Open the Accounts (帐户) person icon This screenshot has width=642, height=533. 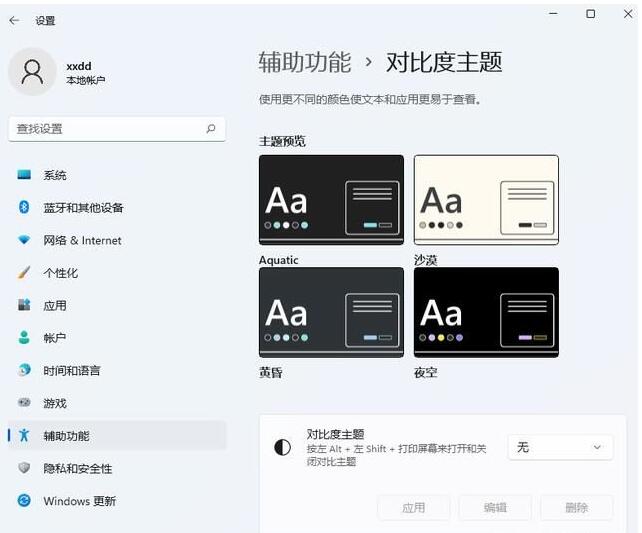point(24,338)
